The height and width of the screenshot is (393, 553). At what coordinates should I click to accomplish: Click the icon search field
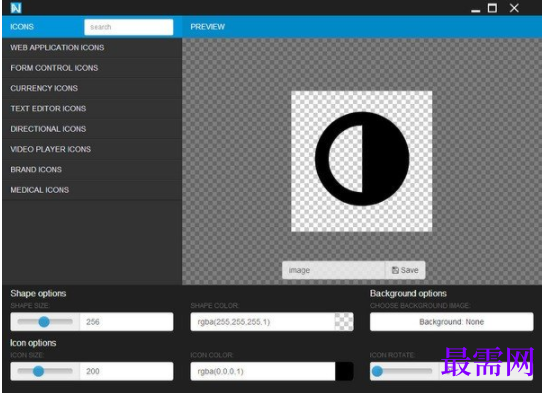[129, 27]
